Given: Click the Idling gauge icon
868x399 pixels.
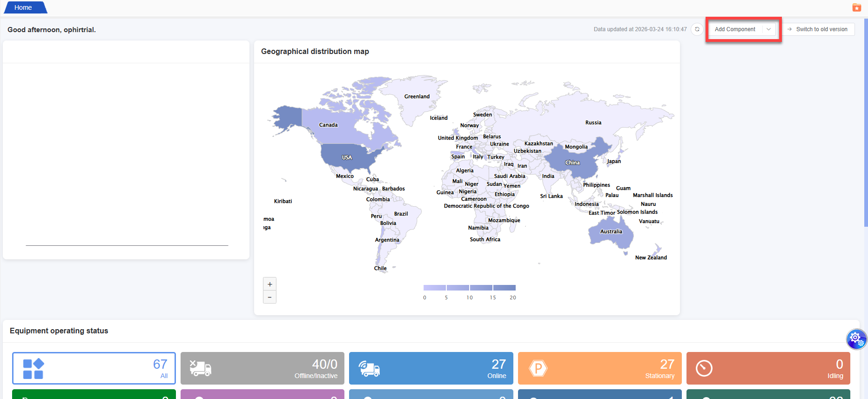Looking at the screenshot, I should 704,369.
